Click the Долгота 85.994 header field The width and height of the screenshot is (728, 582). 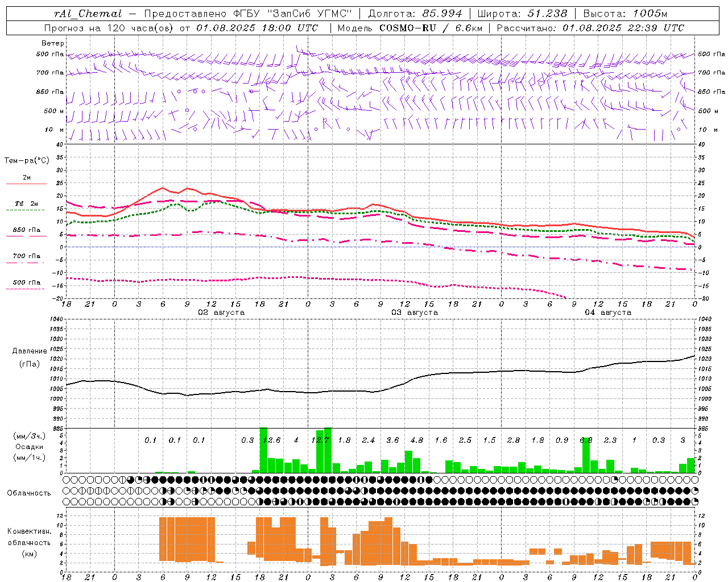click(x=415, y=14)
